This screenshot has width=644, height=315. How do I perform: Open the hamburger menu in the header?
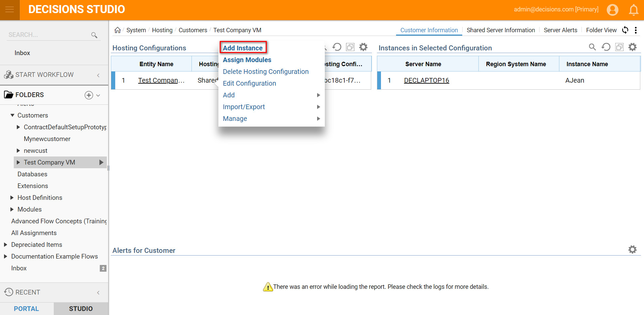(10, 10)
